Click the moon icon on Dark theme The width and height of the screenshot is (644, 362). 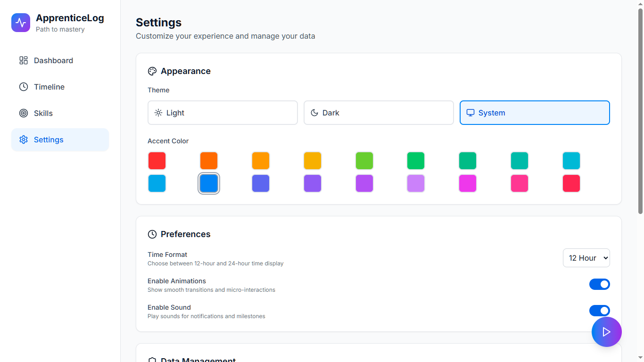tap(314, 113)
